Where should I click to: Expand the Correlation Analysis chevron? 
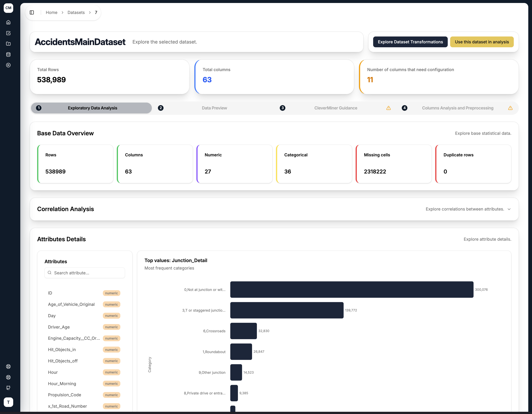(x=509, y=209)
